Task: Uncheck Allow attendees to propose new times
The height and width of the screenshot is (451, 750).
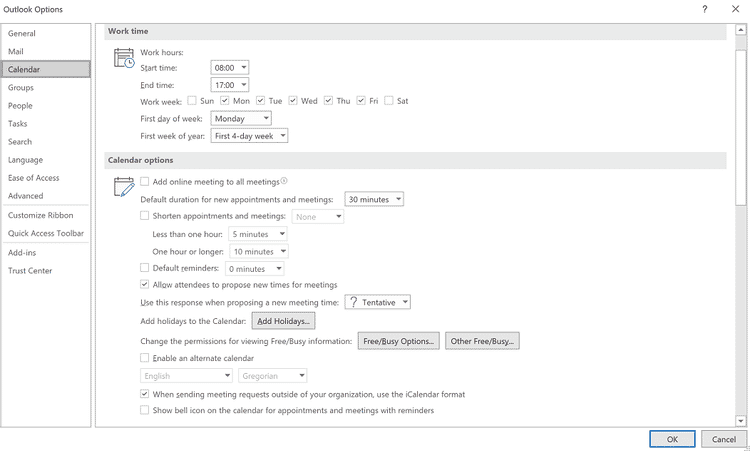Action: 144,285
